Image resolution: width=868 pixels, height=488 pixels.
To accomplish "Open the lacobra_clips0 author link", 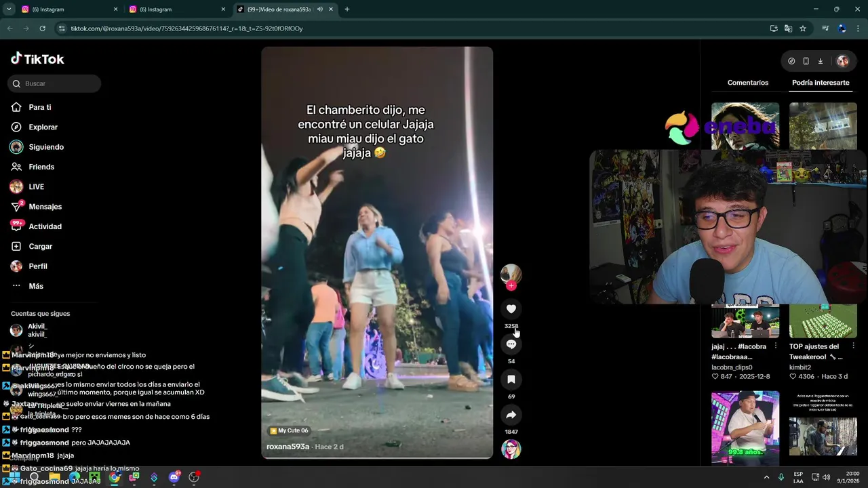I will (732, 367).
